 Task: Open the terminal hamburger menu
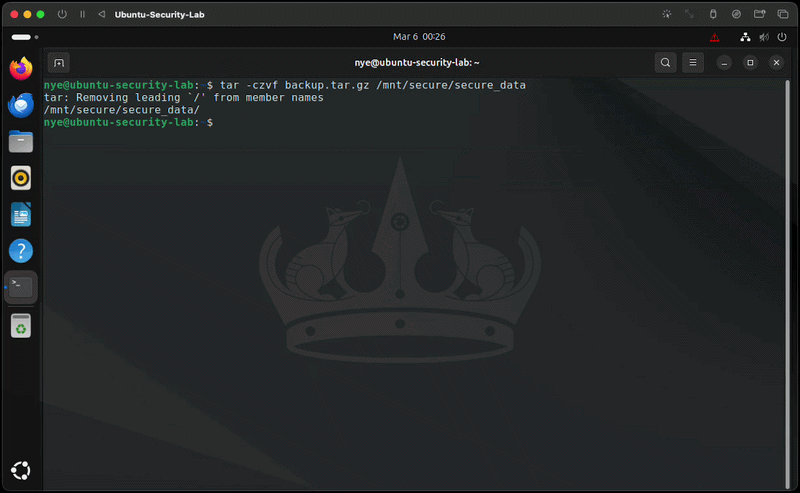(694, 63)
